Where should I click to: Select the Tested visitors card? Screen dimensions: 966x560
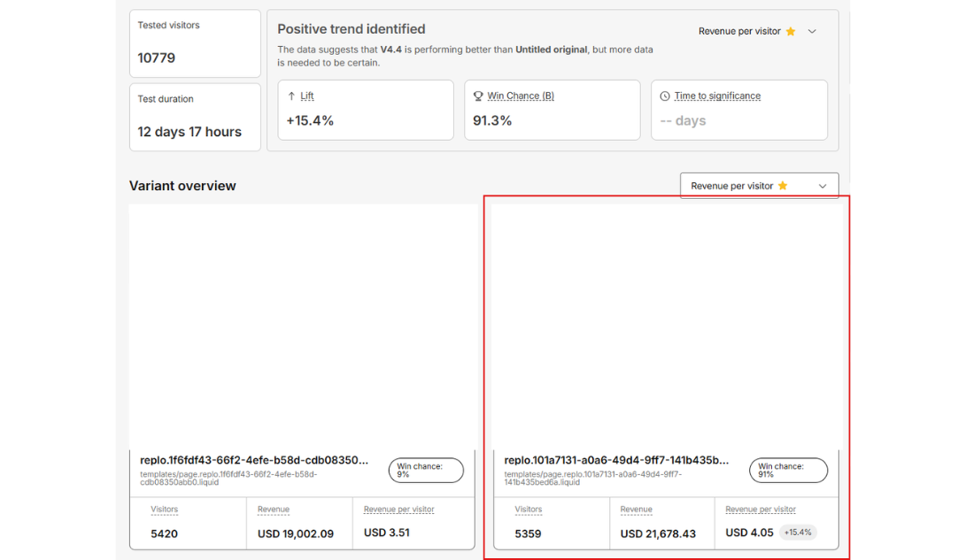coord(195,43)
